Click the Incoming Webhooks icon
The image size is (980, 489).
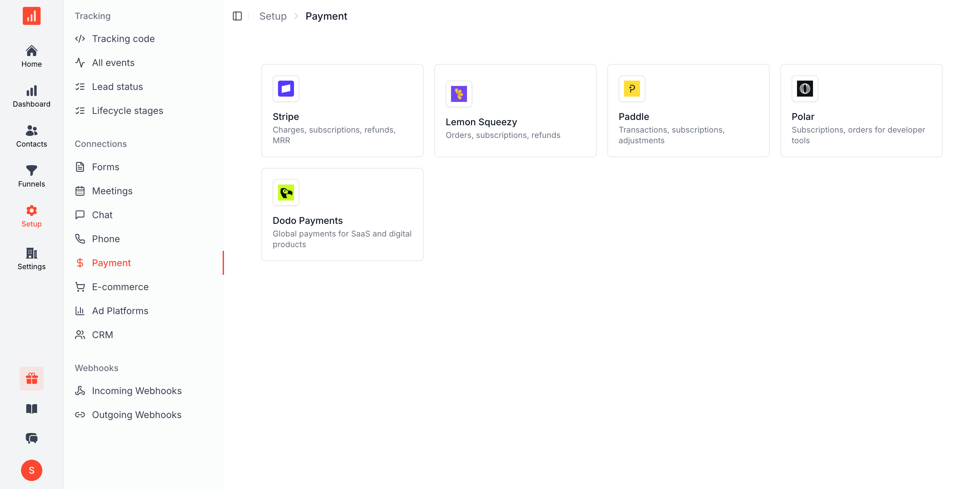80,391
